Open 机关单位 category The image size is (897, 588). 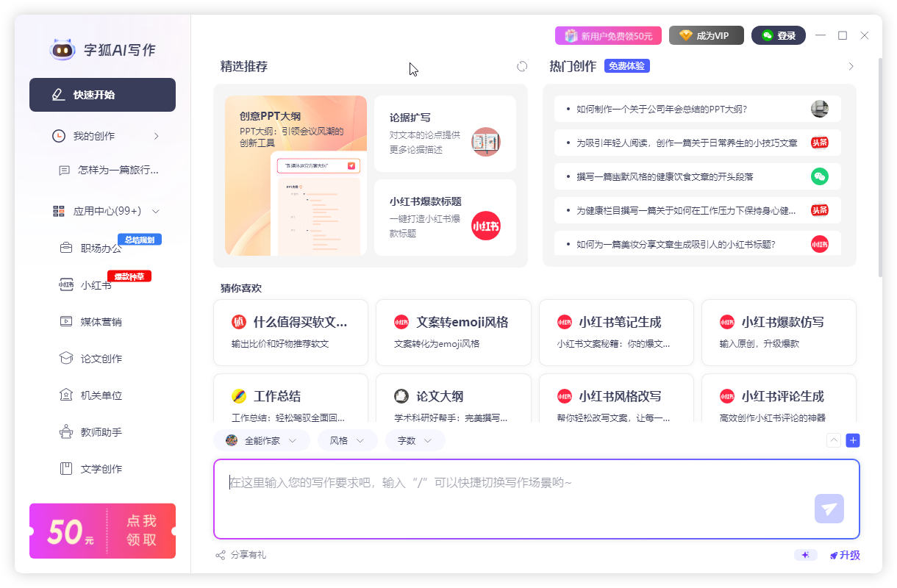coord(102,395)
